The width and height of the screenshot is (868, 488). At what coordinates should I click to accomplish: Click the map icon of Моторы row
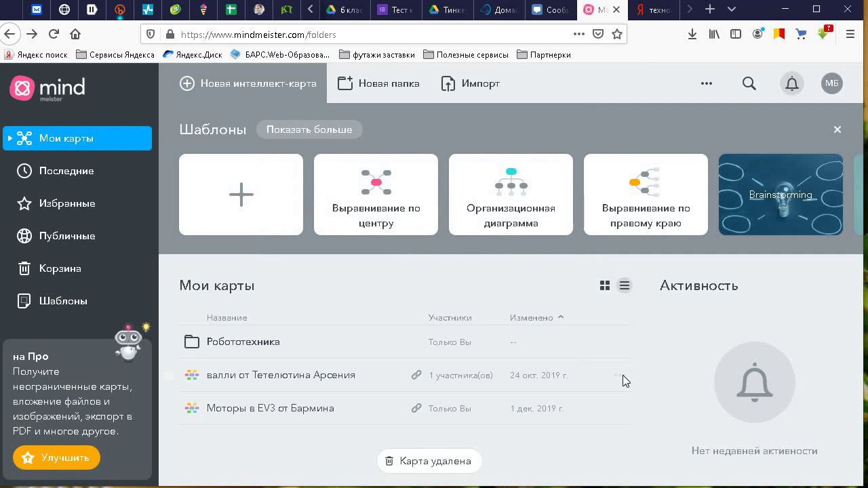tap(192, 408)
